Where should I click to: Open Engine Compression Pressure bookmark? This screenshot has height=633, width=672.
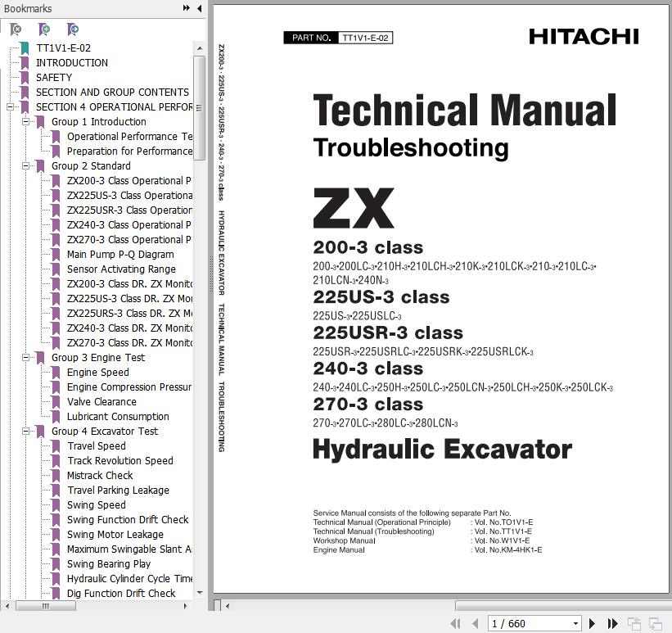(129, 387)
